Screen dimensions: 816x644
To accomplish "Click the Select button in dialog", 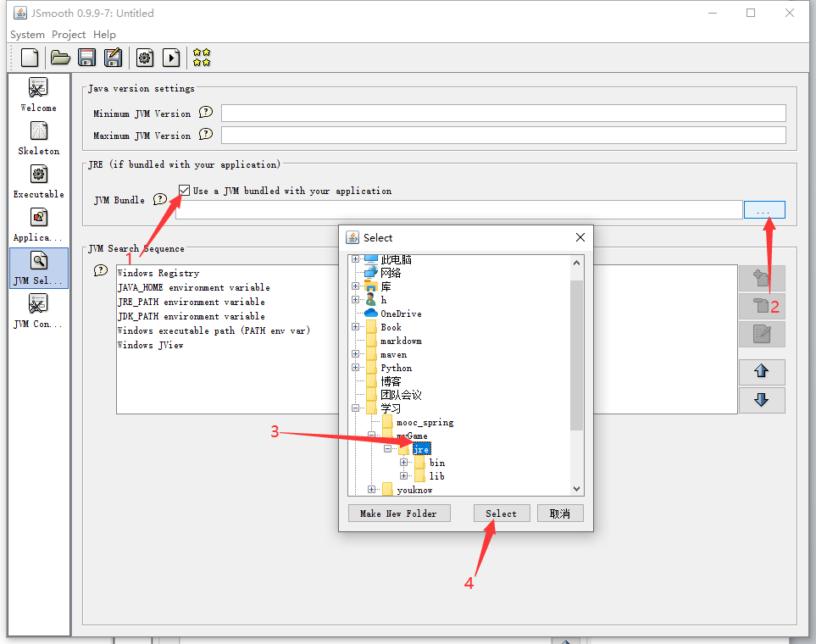I will 502,514.
